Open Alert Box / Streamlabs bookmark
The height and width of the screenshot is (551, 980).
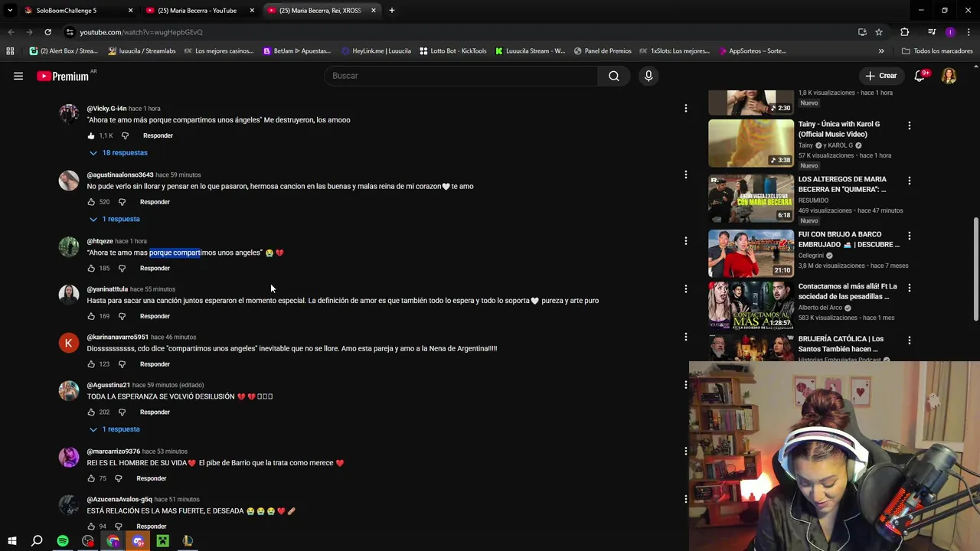click(x=64, y=51)
